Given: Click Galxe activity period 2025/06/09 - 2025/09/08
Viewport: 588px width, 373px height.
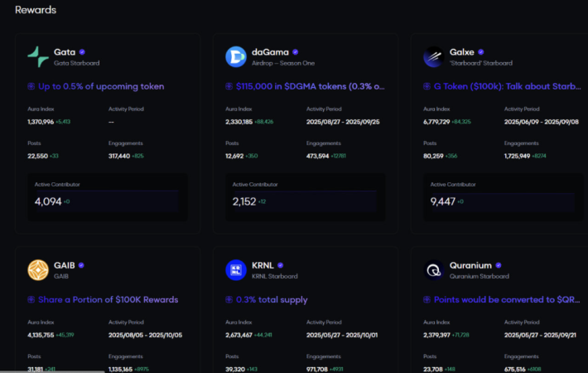Looking at the screenshot, I should pyautogui.click(x=541, y=122).
